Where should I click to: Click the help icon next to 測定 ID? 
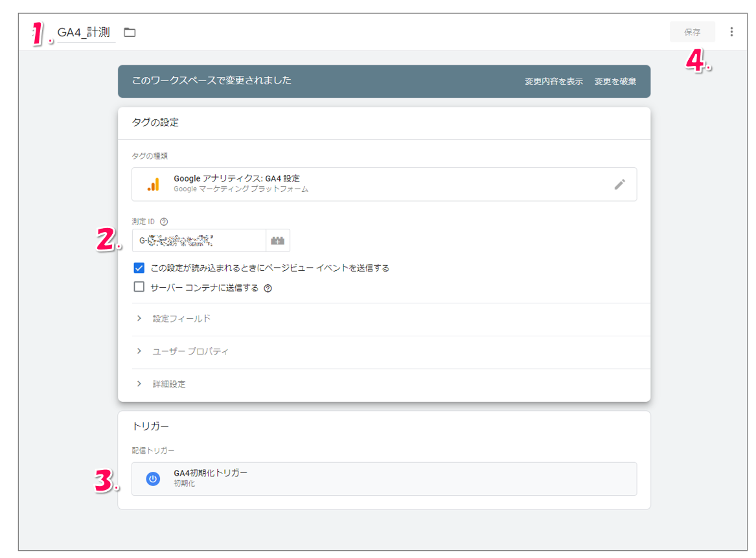[164, 222]
